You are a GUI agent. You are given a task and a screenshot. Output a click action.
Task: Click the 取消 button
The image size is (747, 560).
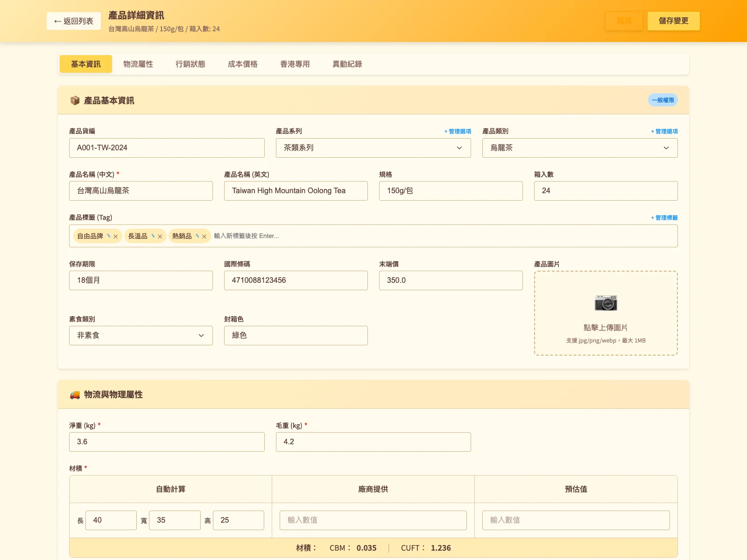point(624,21)
